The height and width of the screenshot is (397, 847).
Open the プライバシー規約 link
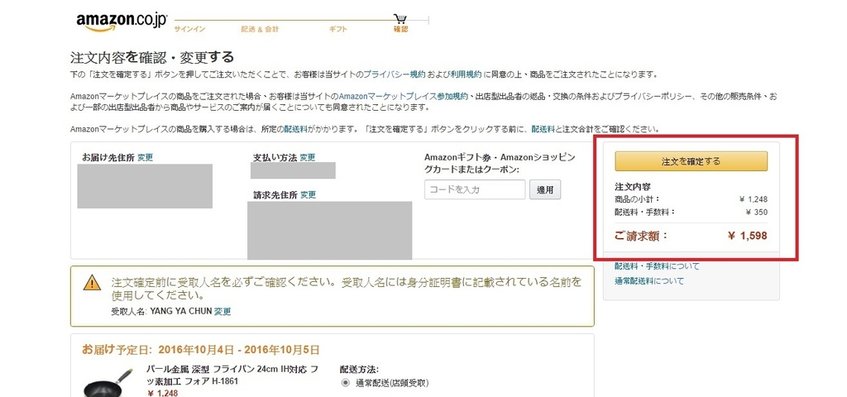point(394,75)
